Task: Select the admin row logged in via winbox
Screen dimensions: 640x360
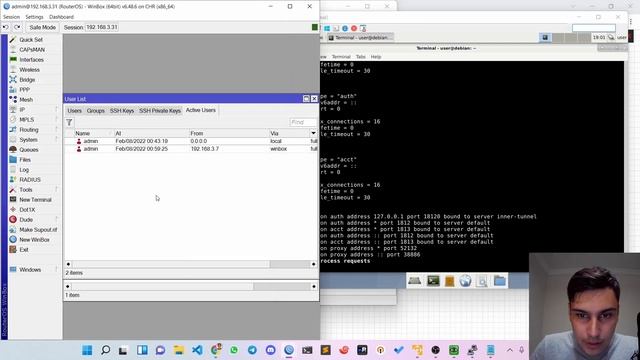Action: pos(191,149)
